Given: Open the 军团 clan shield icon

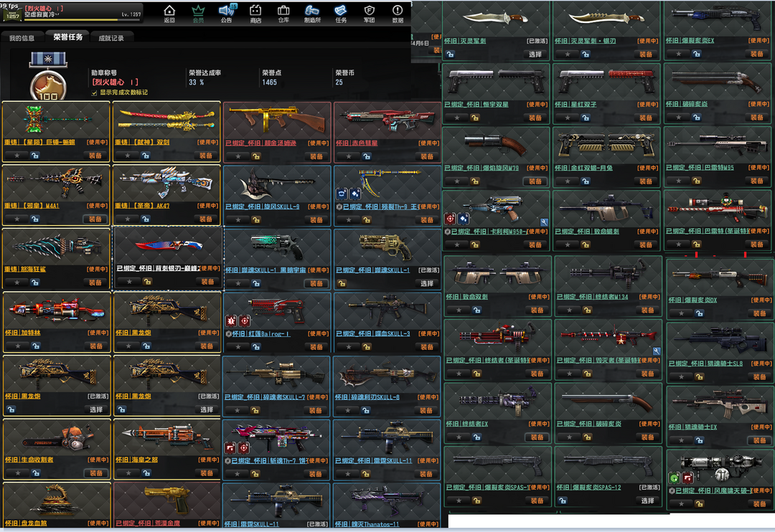Looking at the screenshot, I should point(370,12).
